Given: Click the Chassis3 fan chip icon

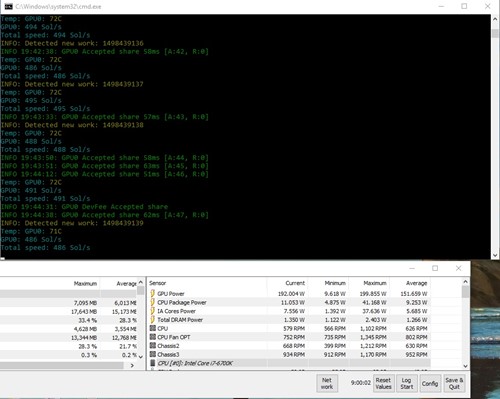Looking at the screenshot, I should point(153,354).
